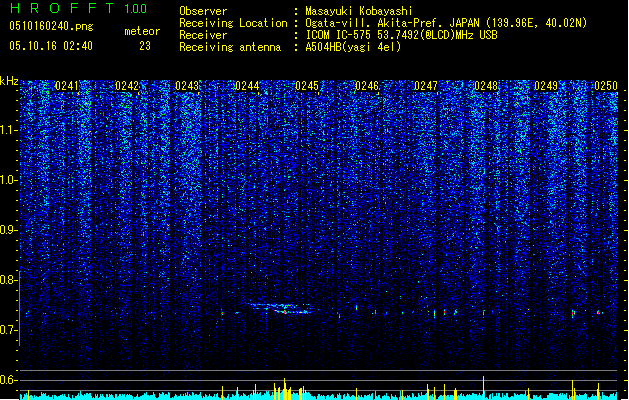629x400 pixels.
Task: Click the Receiving antenna label
Action: tap(230, 47)
